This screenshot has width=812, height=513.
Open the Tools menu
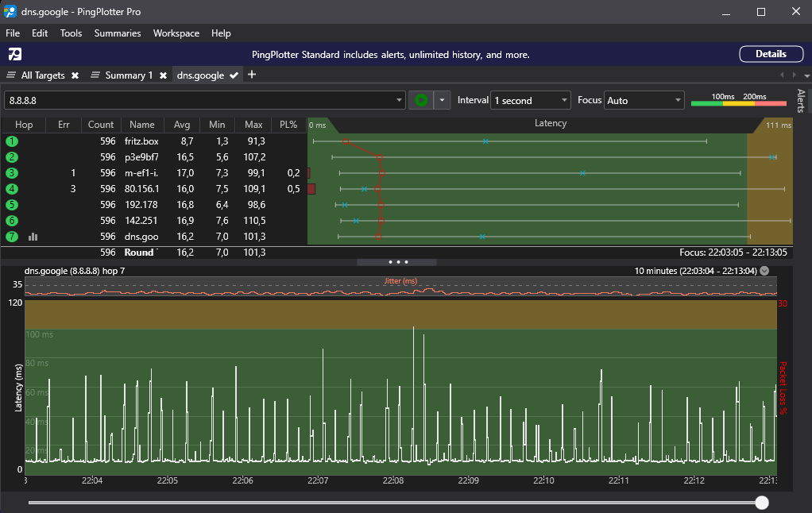point(71,33)
